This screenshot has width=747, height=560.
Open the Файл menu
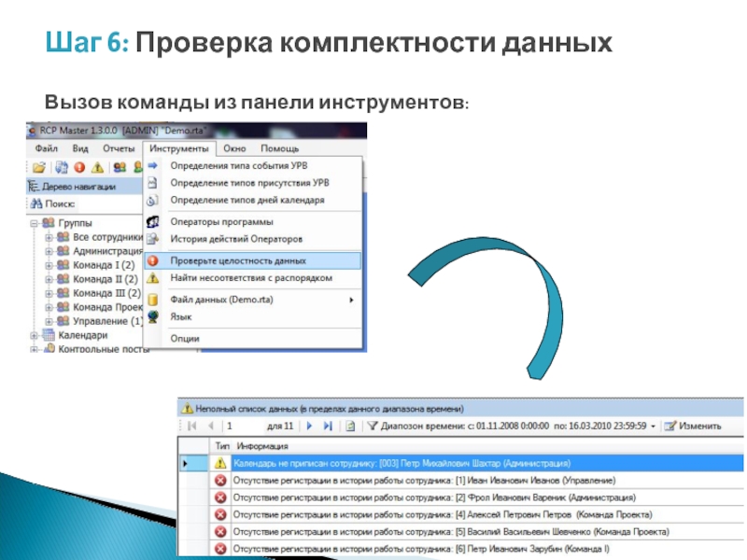46,148
